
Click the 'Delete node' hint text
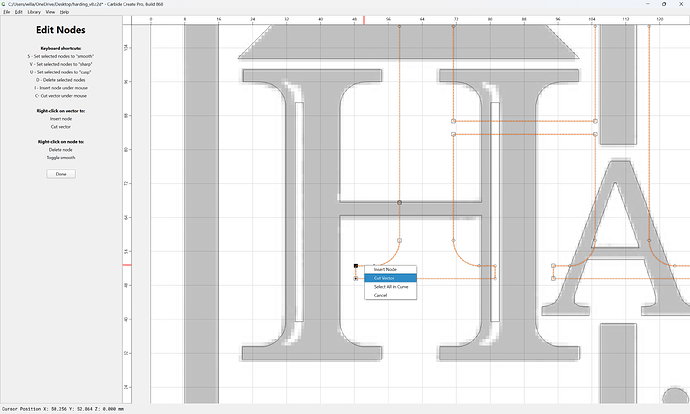61,150
